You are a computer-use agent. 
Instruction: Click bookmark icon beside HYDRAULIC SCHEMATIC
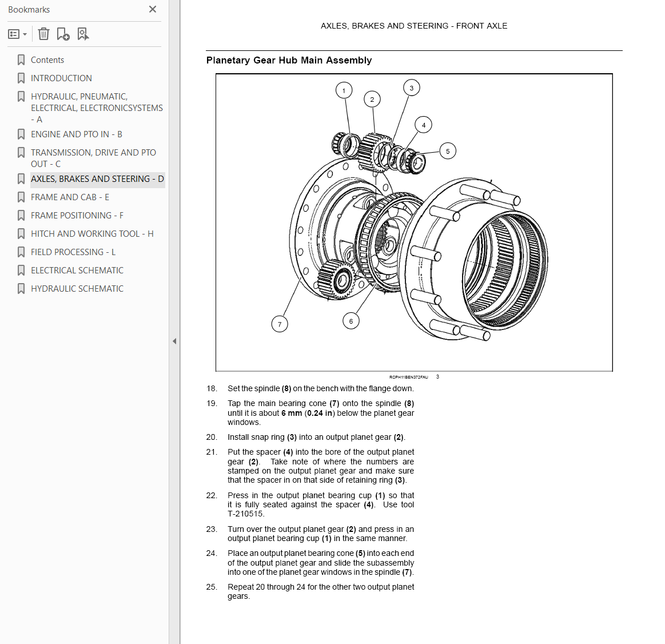tap(21, 288)
